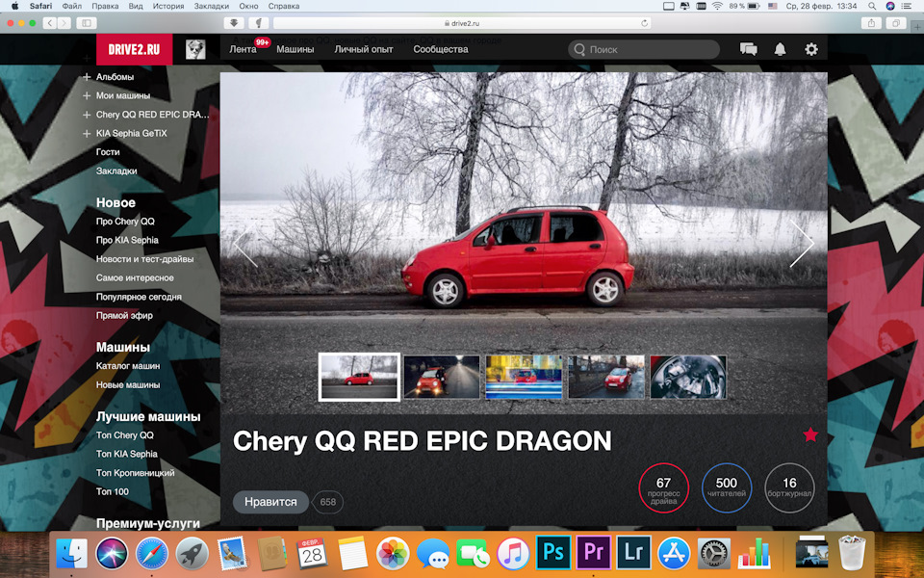Expand the Альбомы plus sign

[x=87, y=77]
